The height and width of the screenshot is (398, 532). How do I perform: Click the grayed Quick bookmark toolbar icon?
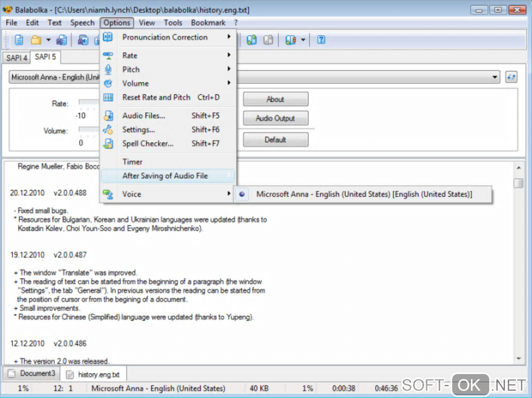coord(268,40)
